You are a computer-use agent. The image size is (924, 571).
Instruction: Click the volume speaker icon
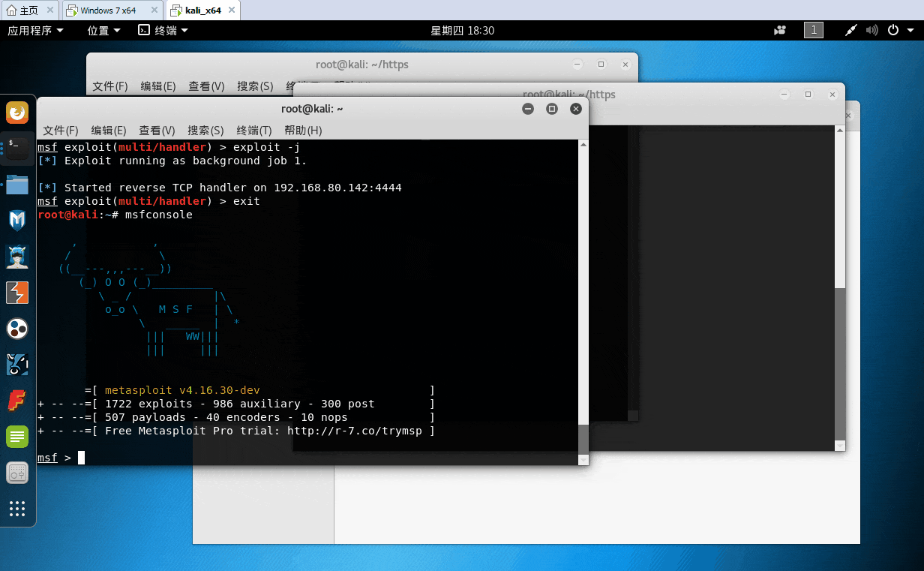click(871, 31)
